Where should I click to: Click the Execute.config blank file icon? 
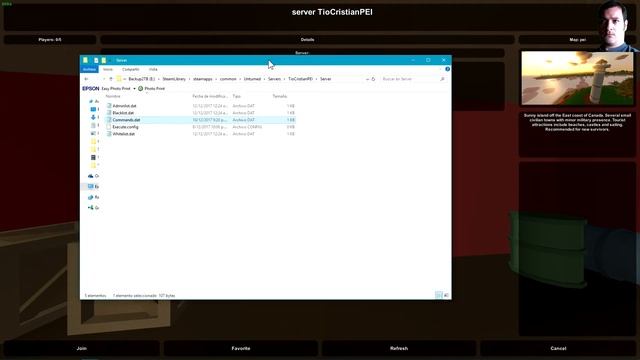click(109, 127)
